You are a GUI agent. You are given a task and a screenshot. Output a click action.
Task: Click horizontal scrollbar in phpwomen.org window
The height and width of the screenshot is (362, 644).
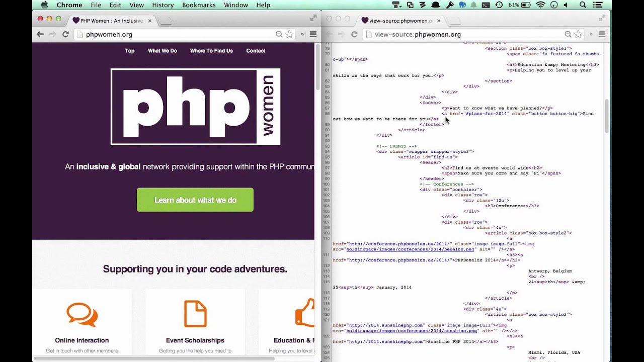154,358
